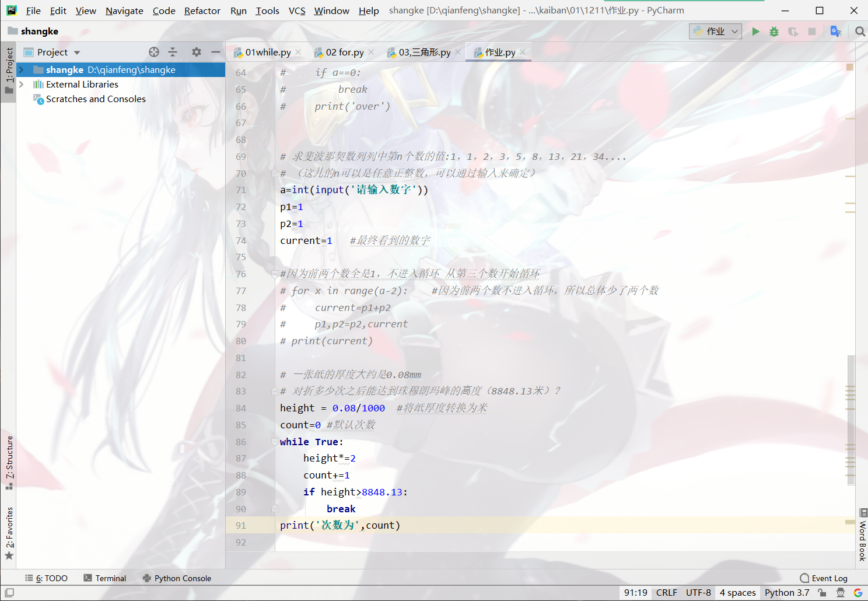Open Project panel settings gear

tap(197, 52)
